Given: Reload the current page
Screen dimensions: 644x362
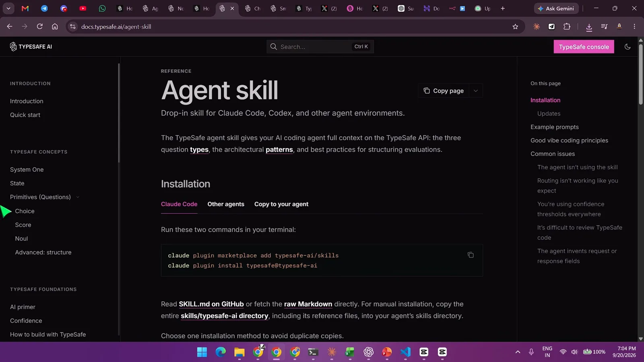Looking at the screenshot, I should [39, 27].
